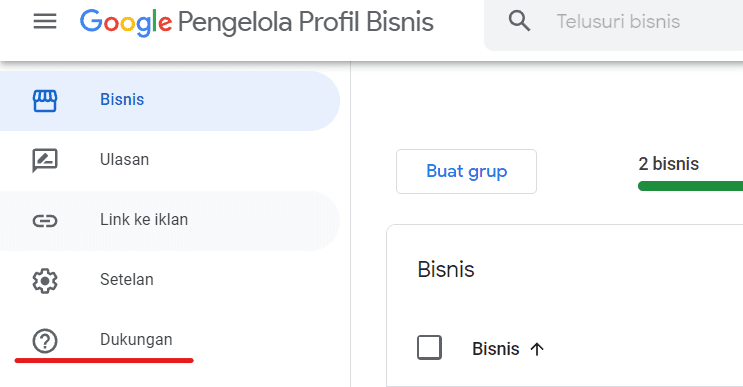Open the hamburger main menu
The image size is (743, 387).
tap(45, 21)
